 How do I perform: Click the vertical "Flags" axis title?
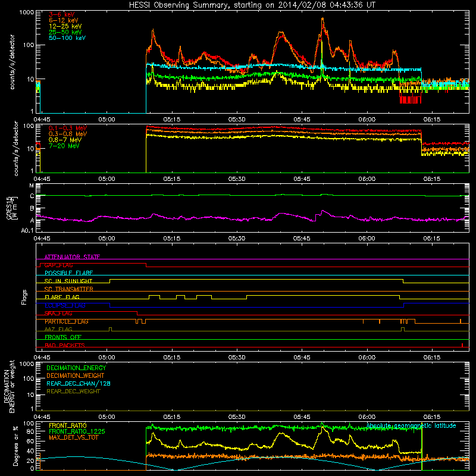[x=24, y=297]
